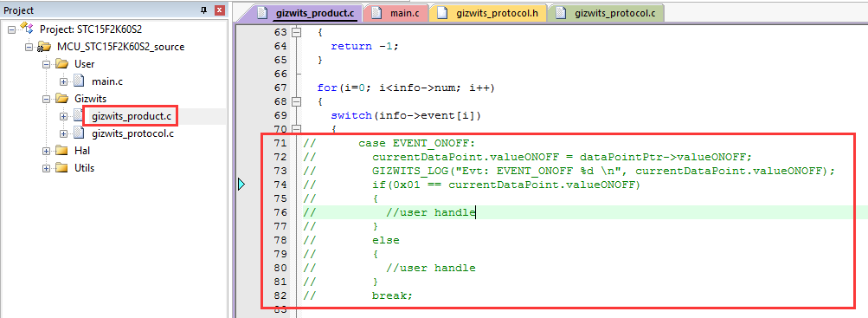Close the Project panel
868x318 pixels.
(x=220, y=10)
